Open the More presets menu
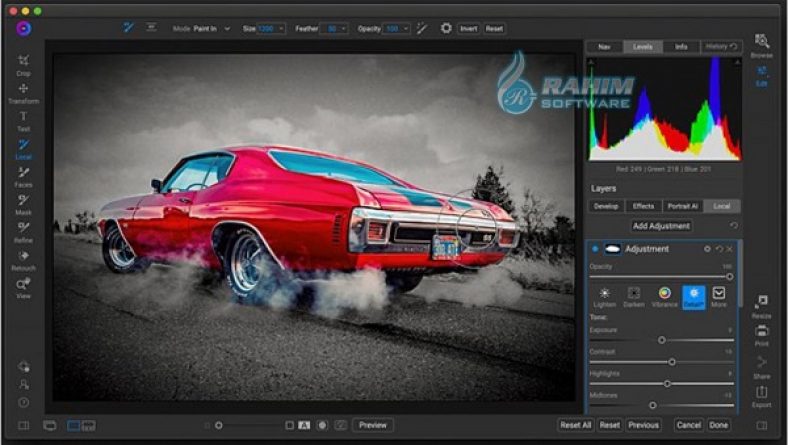 click(719, 297)
